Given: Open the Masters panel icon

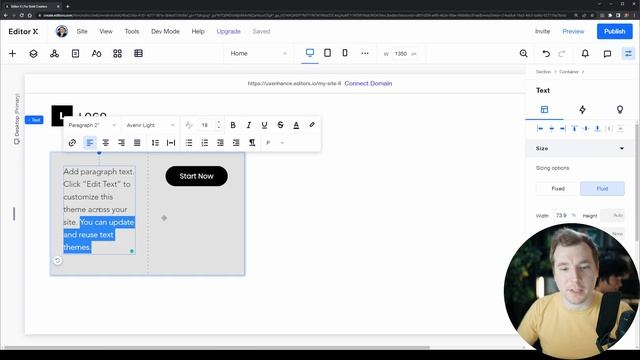Looking at the screenshot, I should (x=54, y=53).
